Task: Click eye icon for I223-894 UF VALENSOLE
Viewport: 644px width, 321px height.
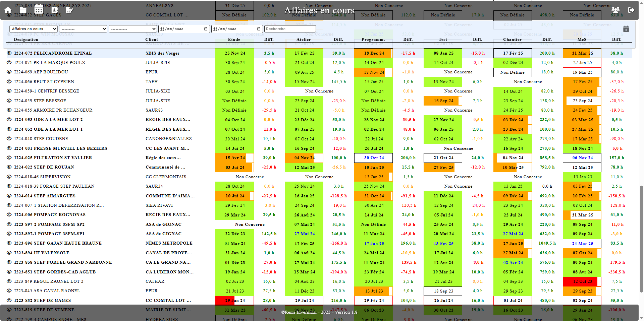Action: (x=9, y=253)
